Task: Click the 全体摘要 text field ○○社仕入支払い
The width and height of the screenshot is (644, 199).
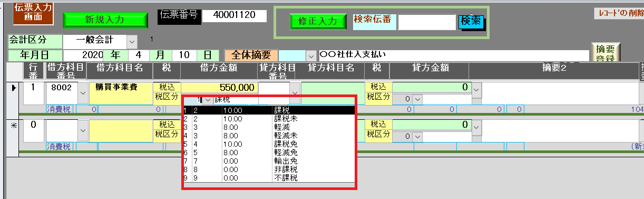Action: 453,55
